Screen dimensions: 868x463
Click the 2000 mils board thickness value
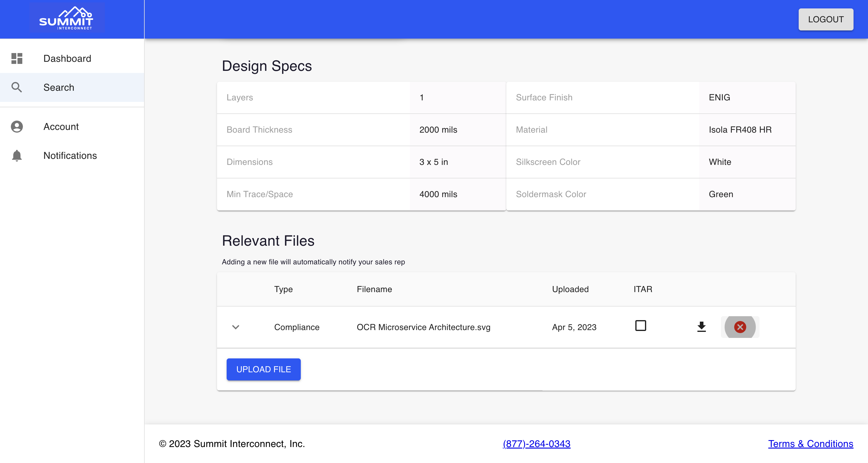[x=439, y=130]
